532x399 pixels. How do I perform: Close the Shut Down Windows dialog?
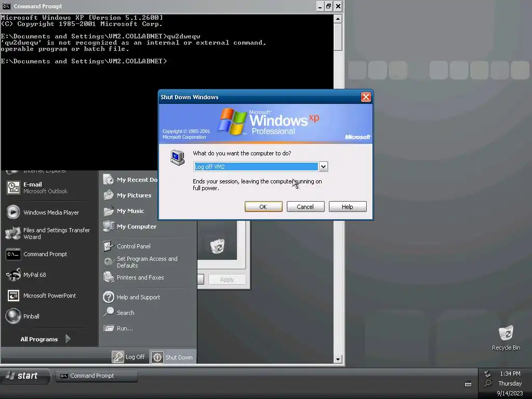366,97
